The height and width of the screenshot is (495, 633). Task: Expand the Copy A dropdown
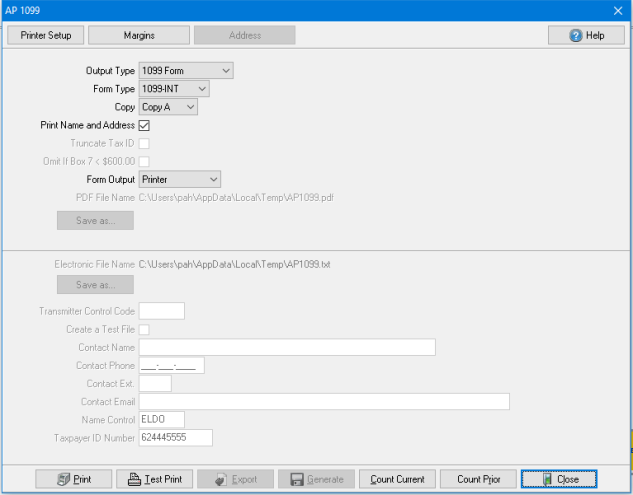tap(168, 107)
